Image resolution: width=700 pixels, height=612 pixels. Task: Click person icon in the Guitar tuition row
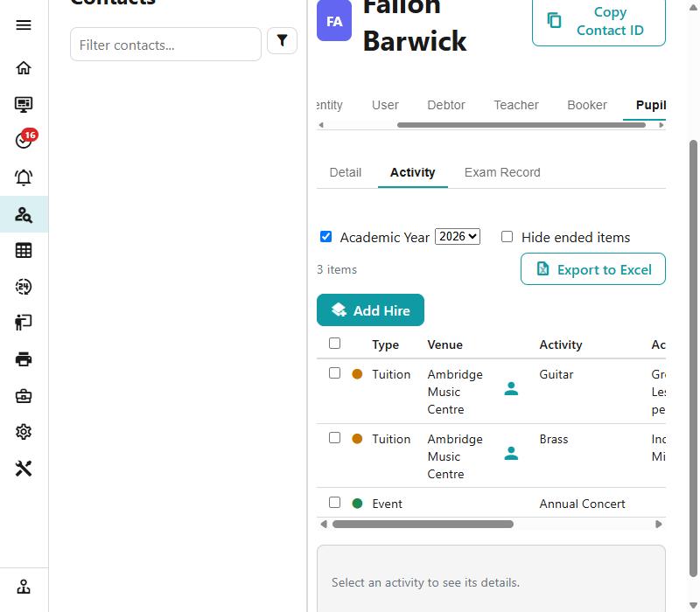coord(511,389)
